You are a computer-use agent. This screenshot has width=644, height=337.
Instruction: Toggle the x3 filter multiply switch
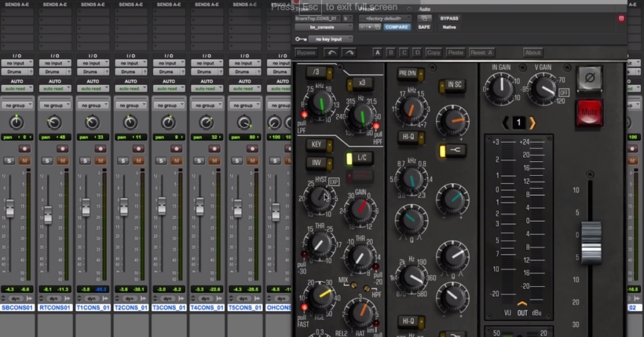tap(359, 84)
